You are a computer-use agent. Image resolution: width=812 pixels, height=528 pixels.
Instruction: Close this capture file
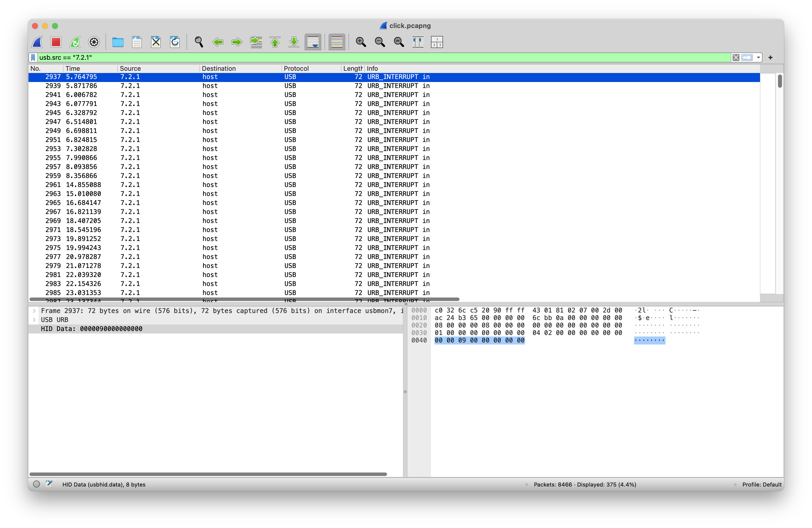[x=156, y=42]
